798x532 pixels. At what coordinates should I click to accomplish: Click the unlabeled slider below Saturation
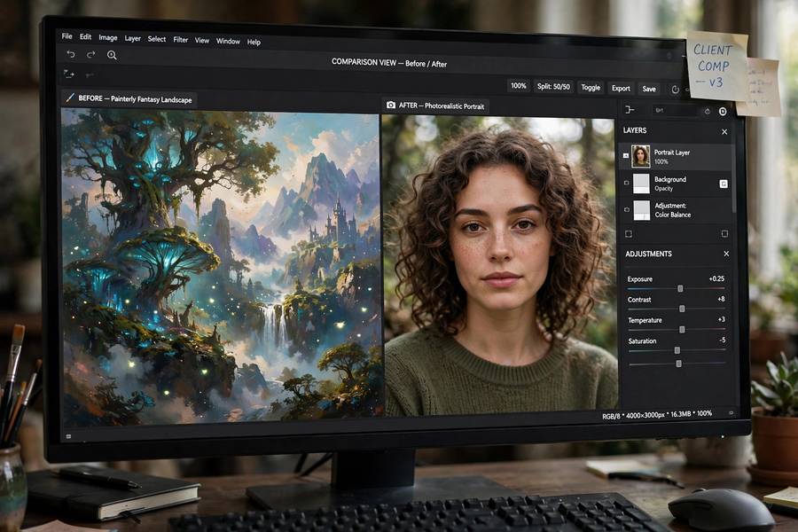[678, 364]
